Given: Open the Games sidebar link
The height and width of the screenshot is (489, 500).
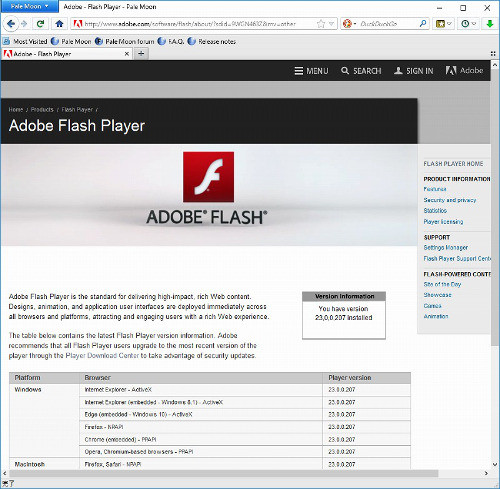Looking at the screenshot, I should [432, 306].
